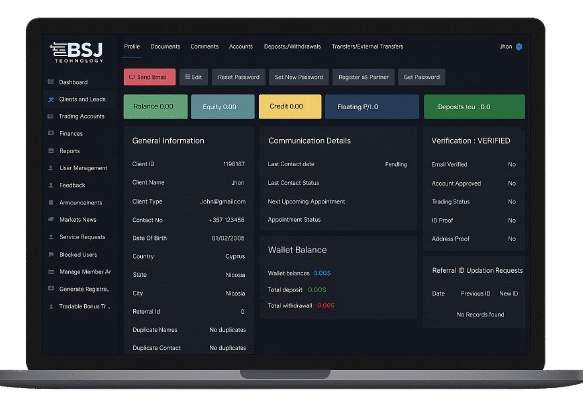Click the Reset Password button
This screenshot has height=408, width=583.
tap(238, 77)
